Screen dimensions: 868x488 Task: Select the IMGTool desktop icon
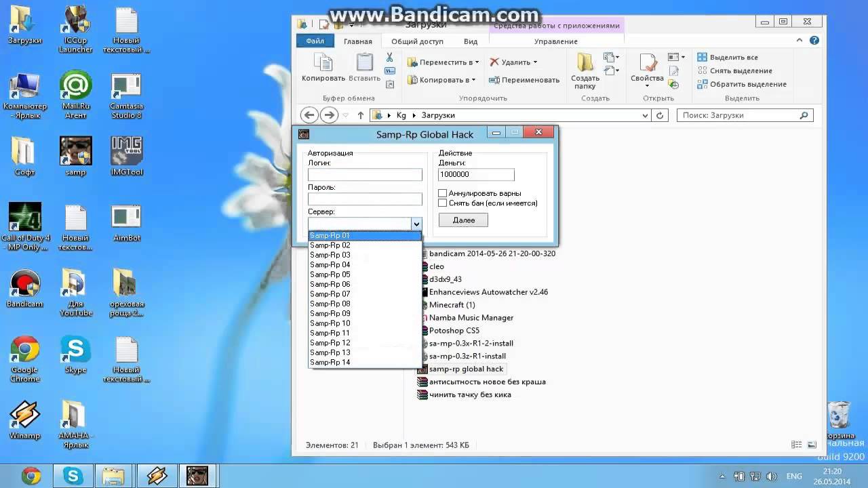126,157
